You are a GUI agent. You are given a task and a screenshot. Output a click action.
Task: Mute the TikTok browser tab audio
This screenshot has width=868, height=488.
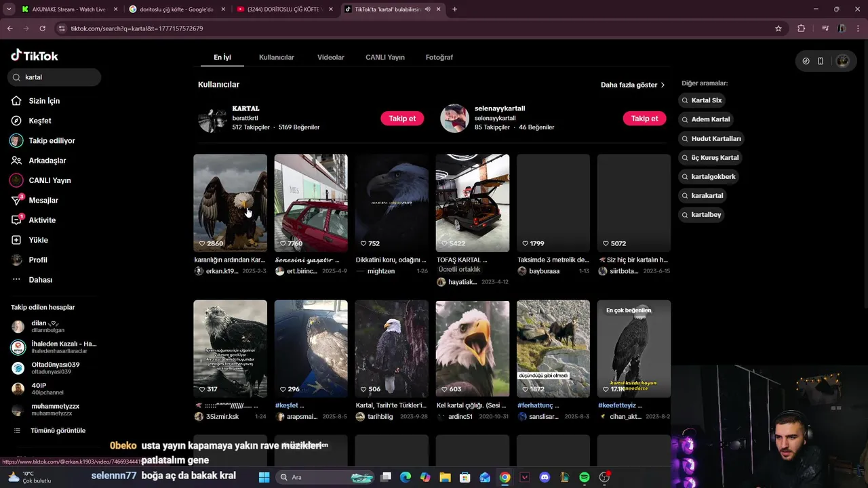[x=427, y=9]
